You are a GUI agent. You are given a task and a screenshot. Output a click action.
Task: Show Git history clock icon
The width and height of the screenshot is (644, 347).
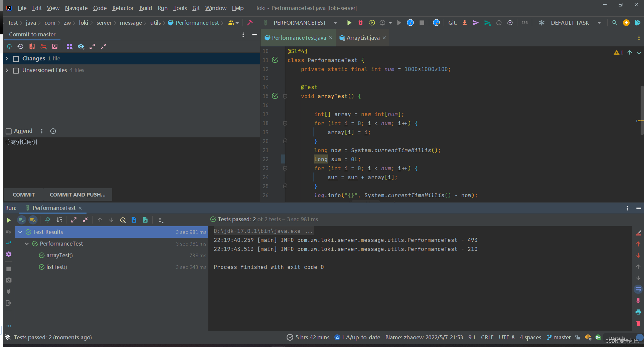click(x=499, y=23)
